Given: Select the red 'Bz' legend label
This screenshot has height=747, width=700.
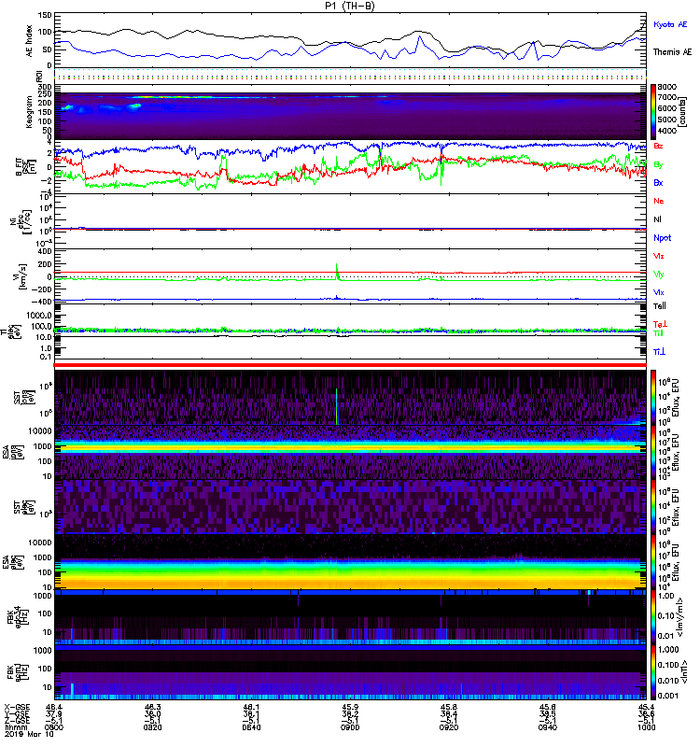Looking at the screenshot, I should click(x=658, y=146).
